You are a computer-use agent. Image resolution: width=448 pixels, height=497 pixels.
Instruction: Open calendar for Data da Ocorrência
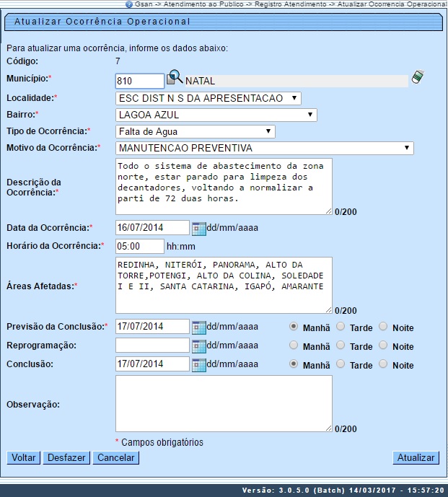tap(198, 228)
